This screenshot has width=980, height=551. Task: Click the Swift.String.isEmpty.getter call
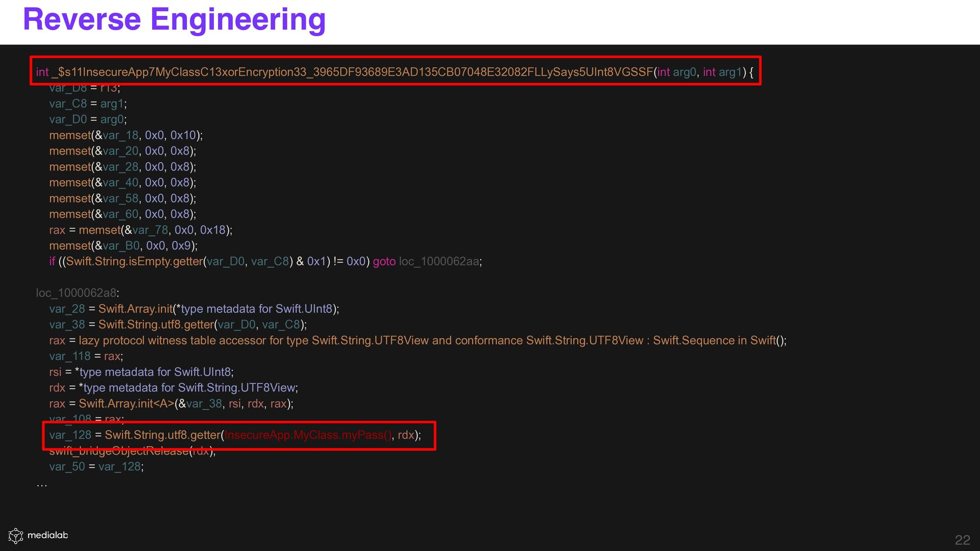(x=134, y=262)
